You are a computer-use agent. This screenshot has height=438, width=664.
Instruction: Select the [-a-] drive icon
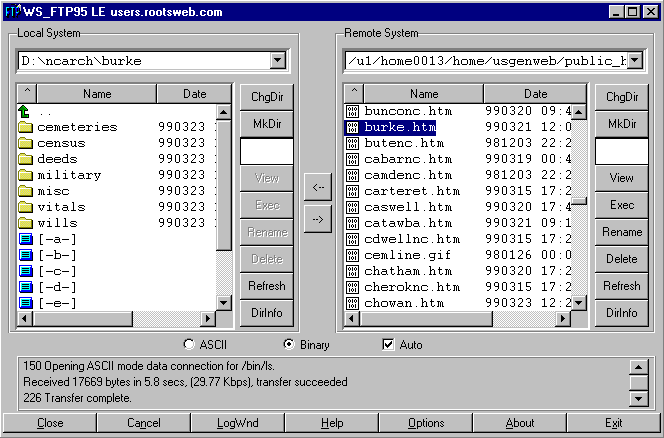point(25,239)
